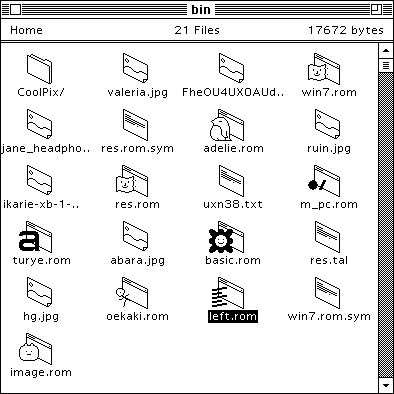394x394 pixels.
Task: Click the m_pc.rom music note icon
Action: point(324,181)
